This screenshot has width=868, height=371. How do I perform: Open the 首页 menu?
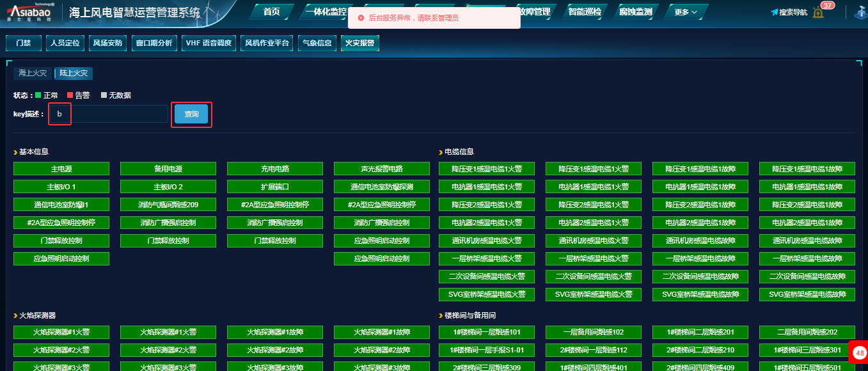[271, 12]
